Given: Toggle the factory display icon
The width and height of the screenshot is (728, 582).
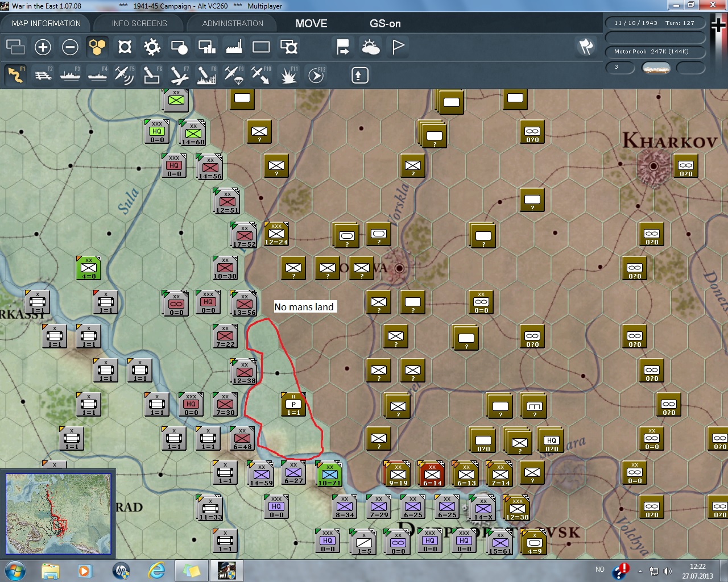Looking at the screenshot, I should (234, 47).
